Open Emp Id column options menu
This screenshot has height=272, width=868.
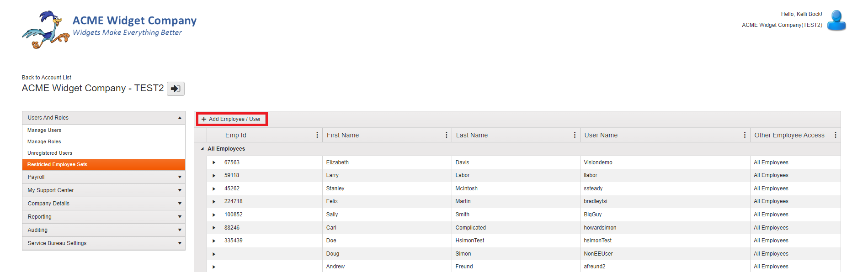tap(317, 135)
